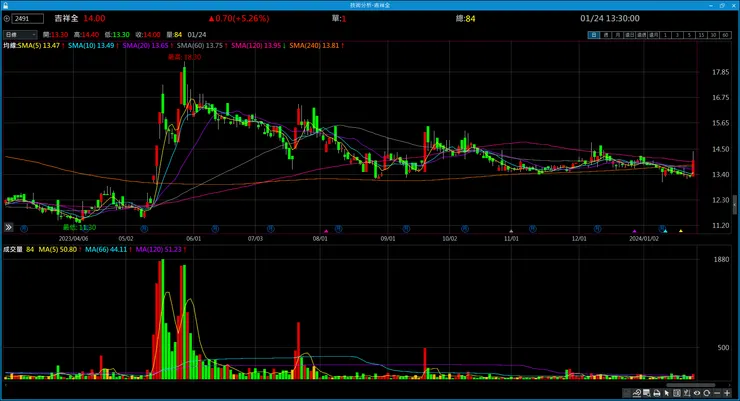Click the stock code field showing 2491

tap(27, 18)
